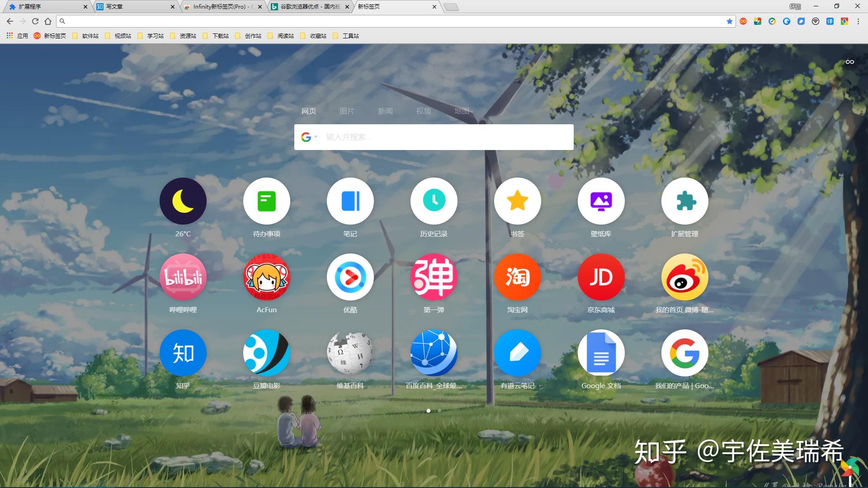868x488 pixels.
Task: Reload the current page
Action: coord(35,21)
